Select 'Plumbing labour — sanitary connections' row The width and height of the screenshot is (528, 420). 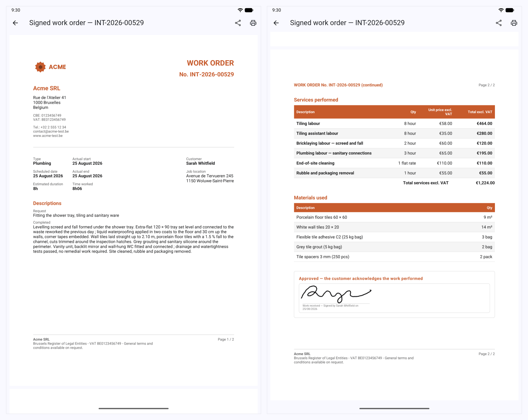394,153
